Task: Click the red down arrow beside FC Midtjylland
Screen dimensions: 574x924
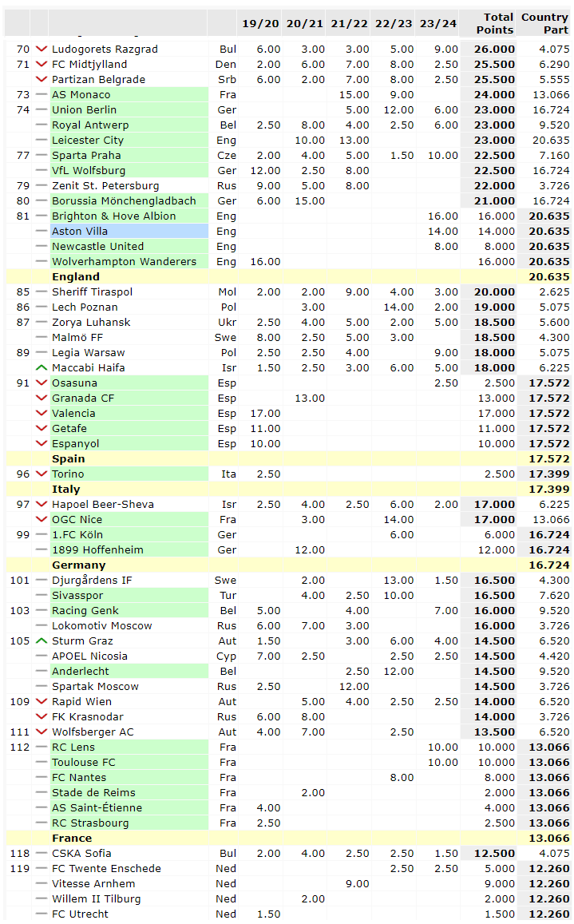Action: (x=42, y=64)
